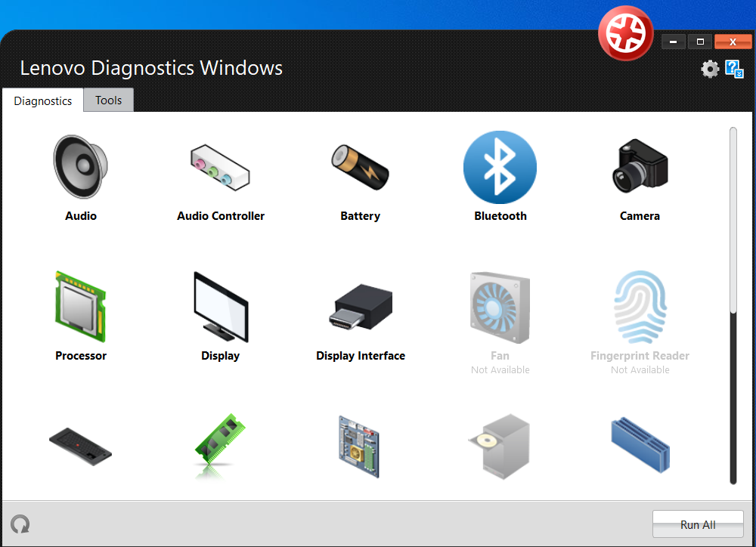This screenshot has height=547, width=756.
Task: Click the Run All button
Action: coord(698,524)
